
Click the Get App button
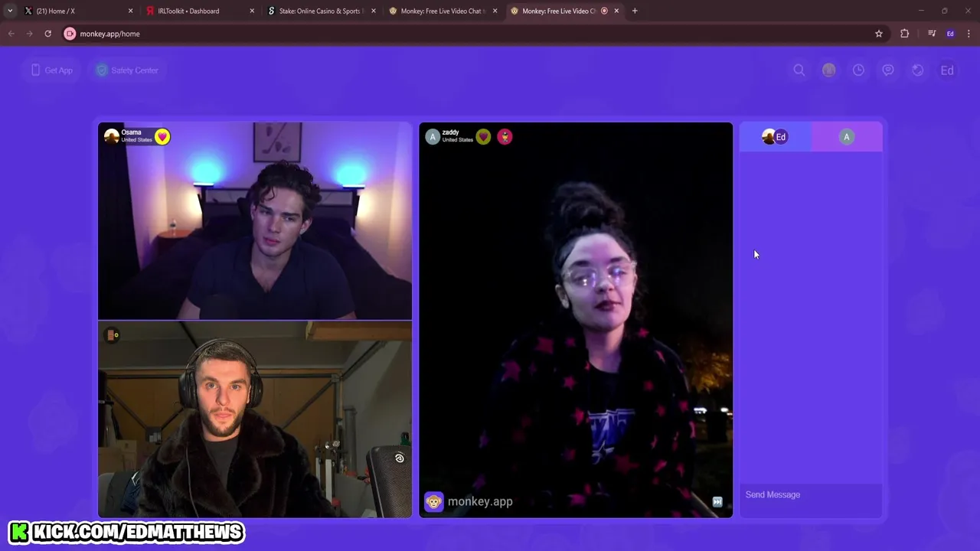point(51,70)
